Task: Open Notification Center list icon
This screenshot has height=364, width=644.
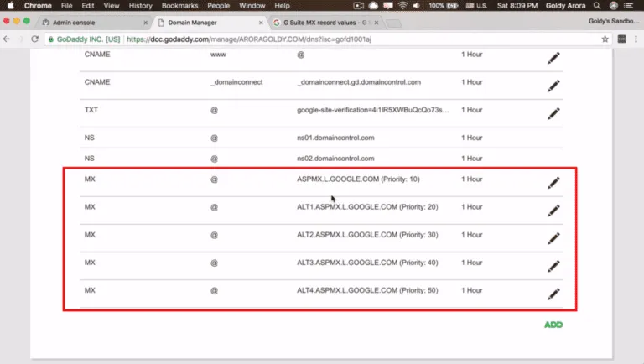Action: click(x=628, y=6)
